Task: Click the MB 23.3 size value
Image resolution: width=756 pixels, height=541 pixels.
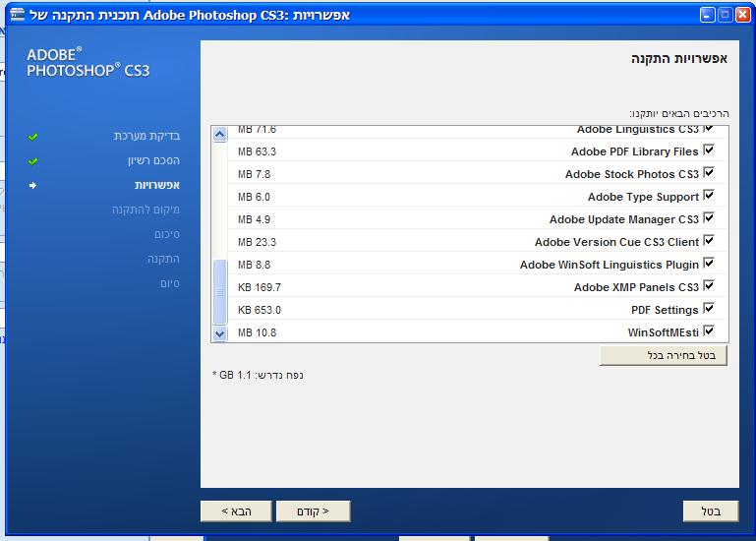Action: [x=257, y=243]
